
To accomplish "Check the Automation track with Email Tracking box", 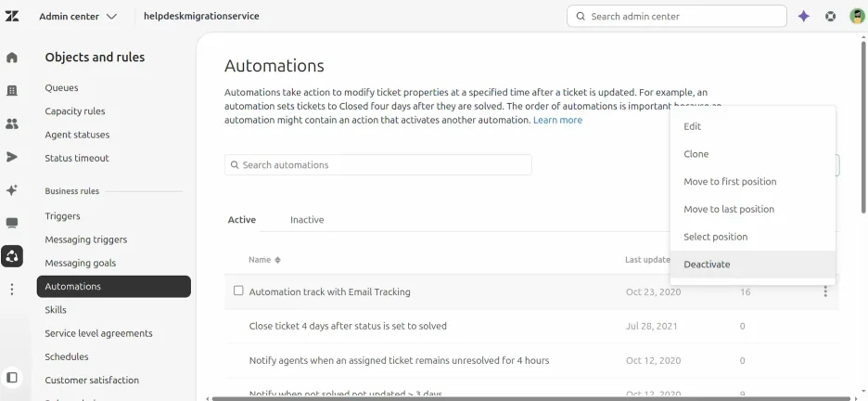I will (x=238, y=291).
